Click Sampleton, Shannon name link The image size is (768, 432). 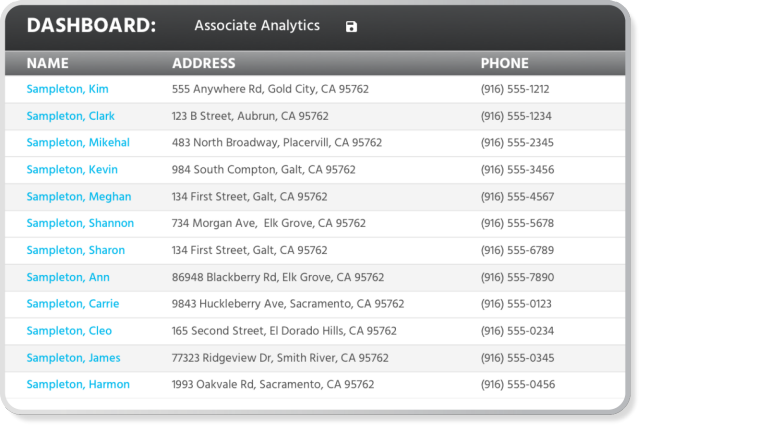pos(80,223)
